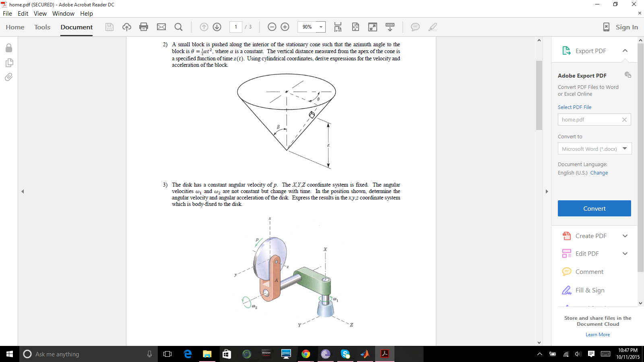This screenshot has height=362, width=644.
Task: Open the Document menu
Action: [x=76, y=27]
